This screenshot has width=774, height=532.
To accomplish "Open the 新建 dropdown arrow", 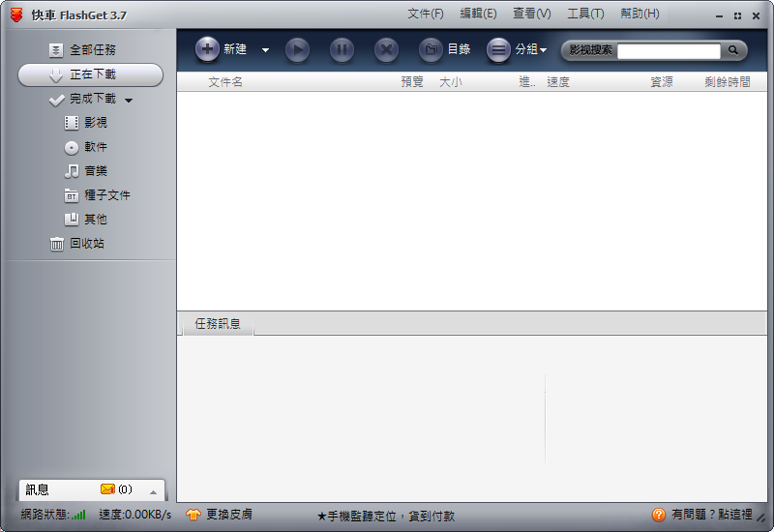I will 265,50.
